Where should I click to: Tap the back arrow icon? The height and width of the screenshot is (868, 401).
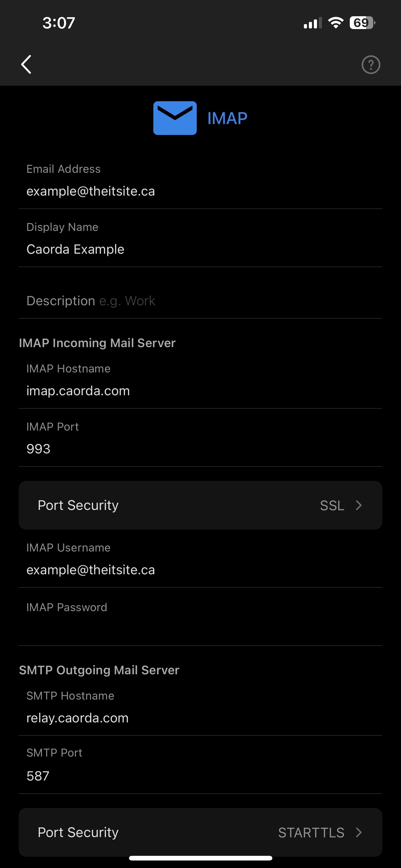pyautogui.click(x=26, y=64)
